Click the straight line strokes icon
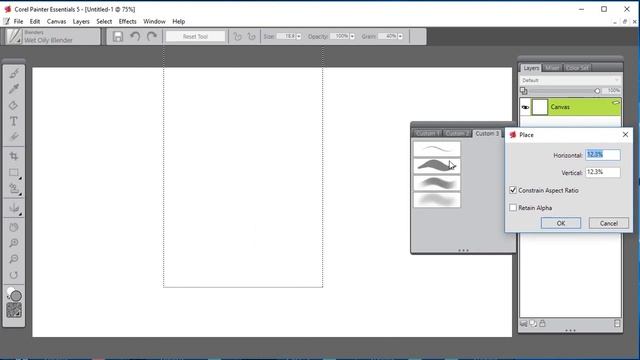The width and height of the screenshot is (640, 360). tap(251, 37)
